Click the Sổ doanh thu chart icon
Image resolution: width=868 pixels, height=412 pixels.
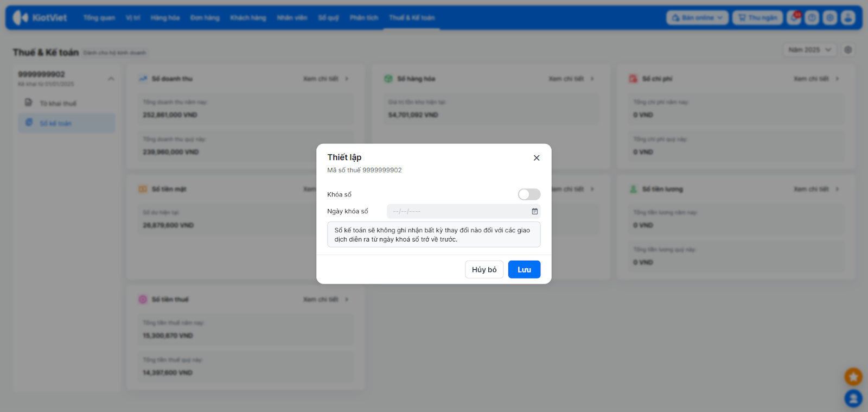tap(143, 79)
